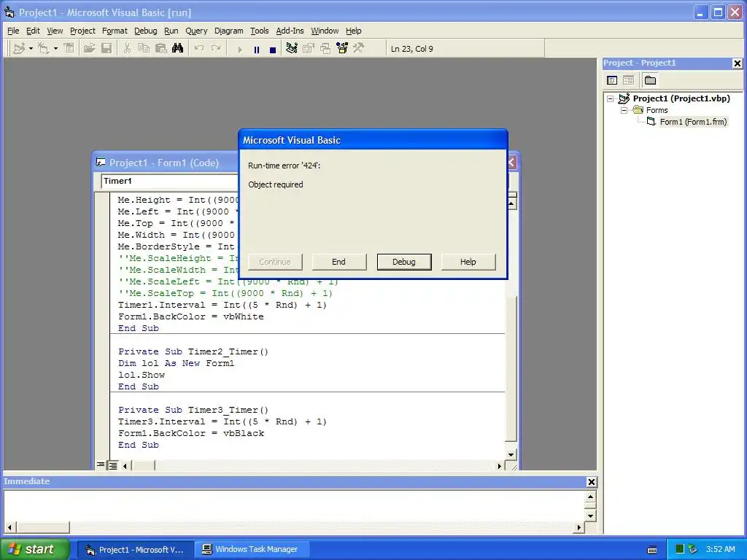Click the Undo toolbar icon
Image resolution: width=747 pixels, height=560 pixels.
tap(199, 49)
